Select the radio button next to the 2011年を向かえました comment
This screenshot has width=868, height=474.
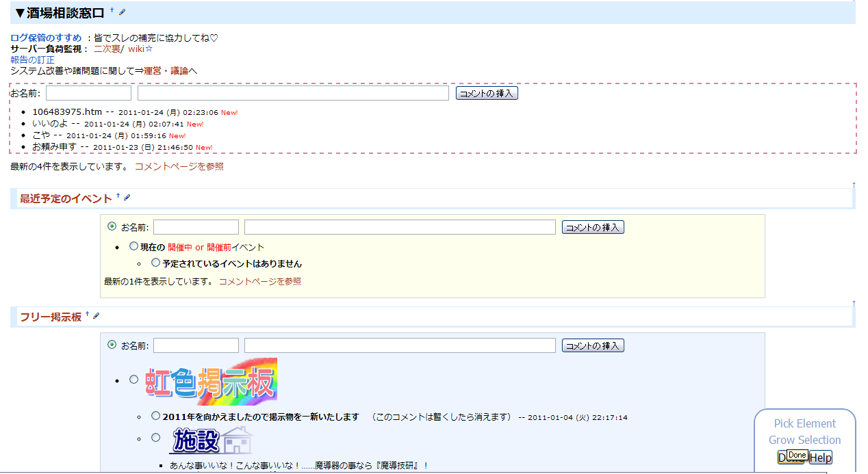(155, 416)
